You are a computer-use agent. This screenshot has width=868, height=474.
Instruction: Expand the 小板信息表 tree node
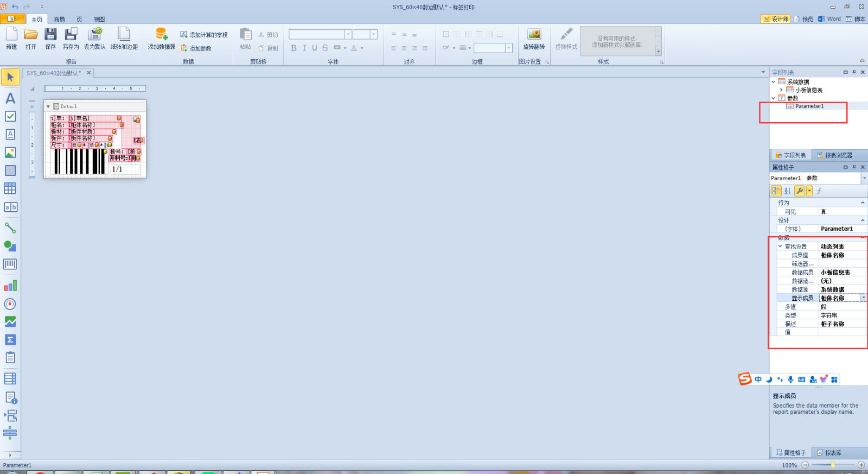pyautogui.click(x=781, y=90)
